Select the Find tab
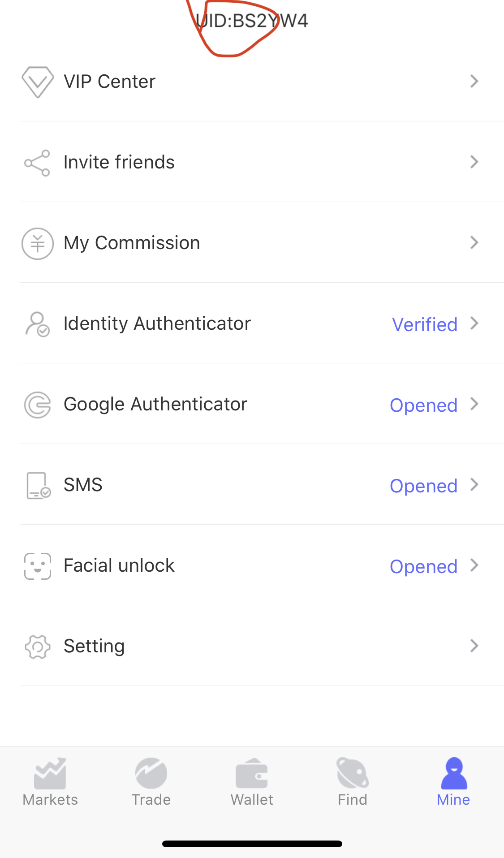504x858 pixels. (353, 782)
